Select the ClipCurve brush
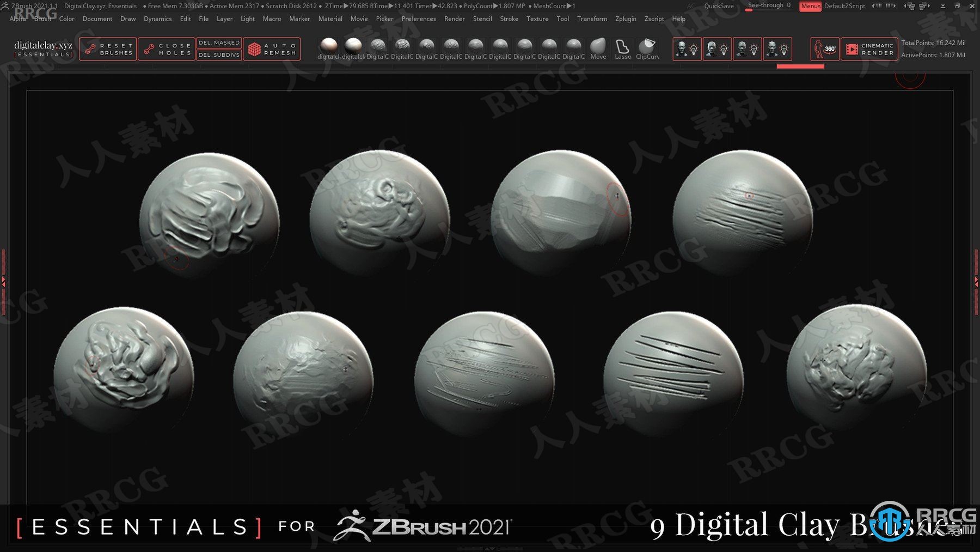Screen dimensions: 980x552 [647, 49]
